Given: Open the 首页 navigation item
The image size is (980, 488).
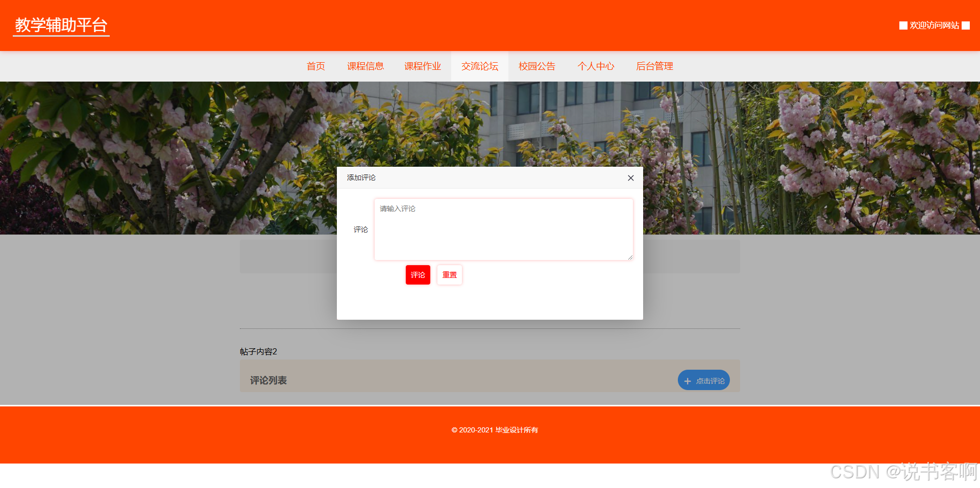Looking at the screenshot, I should [316, 66].
